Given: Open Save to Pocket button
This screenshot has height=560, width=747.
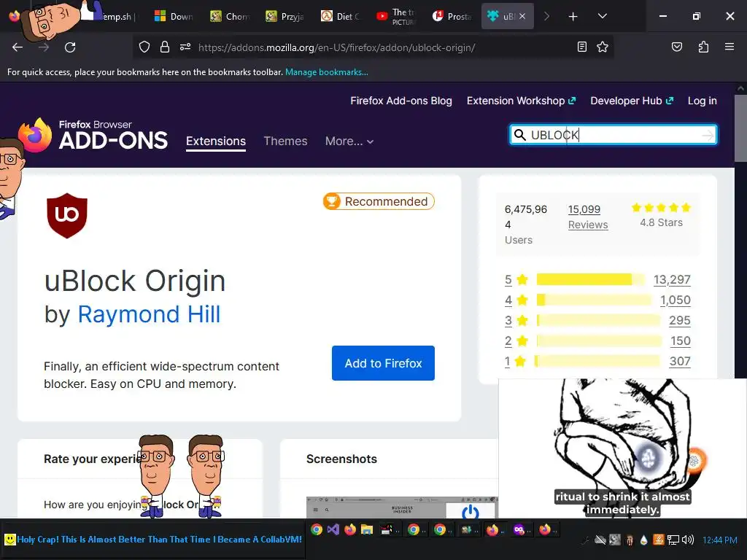Looking at the screenshot, I should coord(676,47).
